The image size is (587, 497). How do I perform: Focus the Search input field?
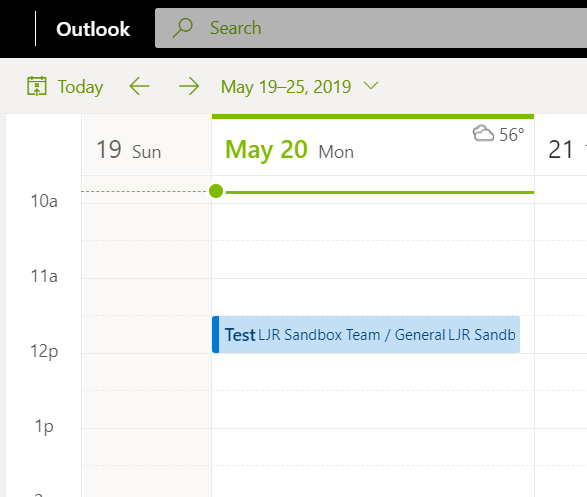pos(371,28)
